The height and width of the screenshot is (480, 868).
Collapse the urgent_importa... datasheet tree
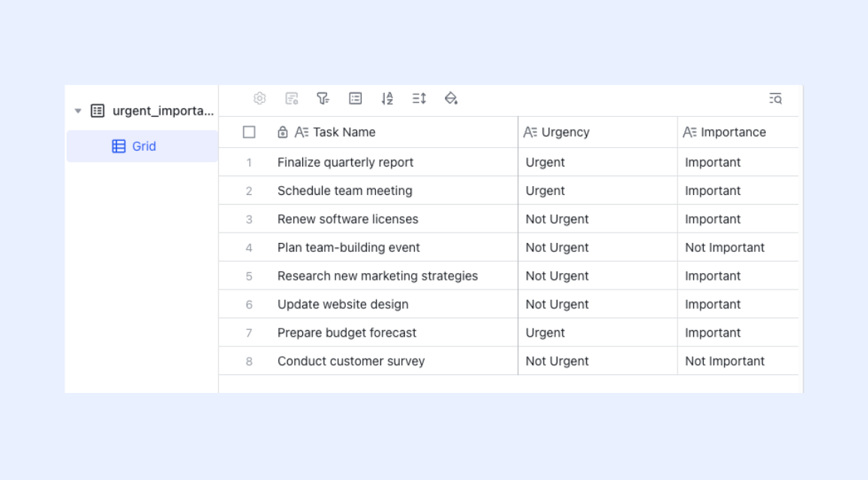point(78,111)
